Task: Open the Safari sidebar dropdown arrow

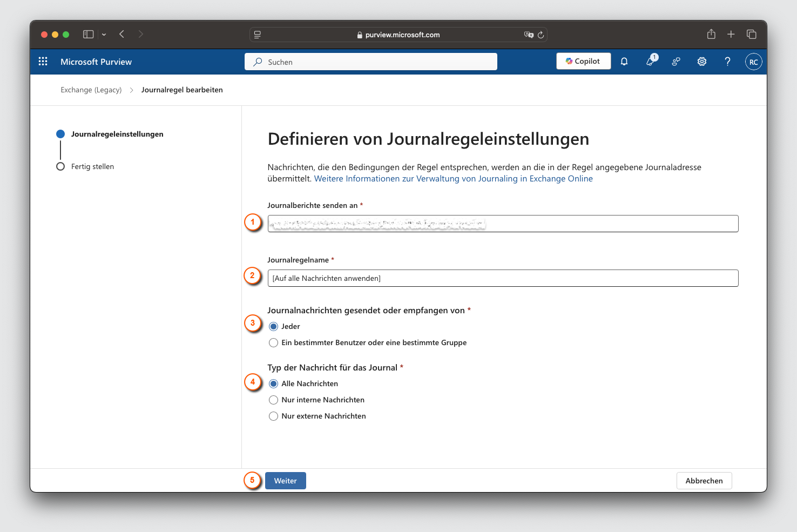Action: point(104,35)
